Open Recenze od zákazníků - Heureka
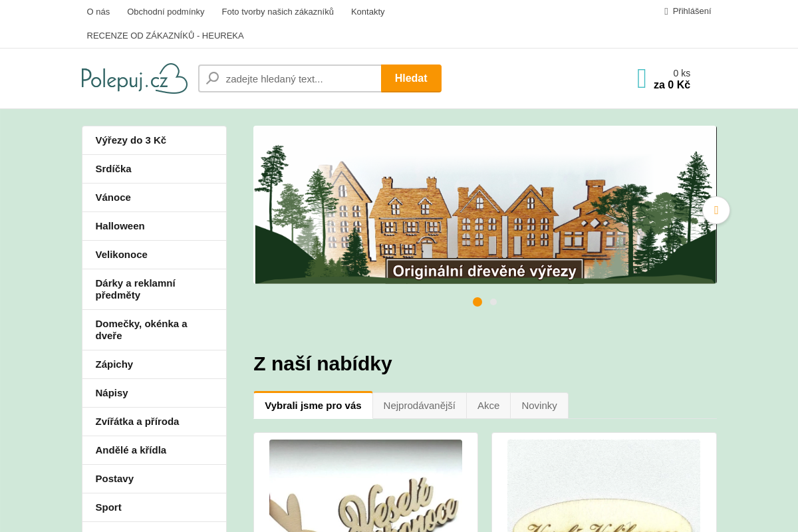This screenshot has height=532, width=798. tap(166, 35)
